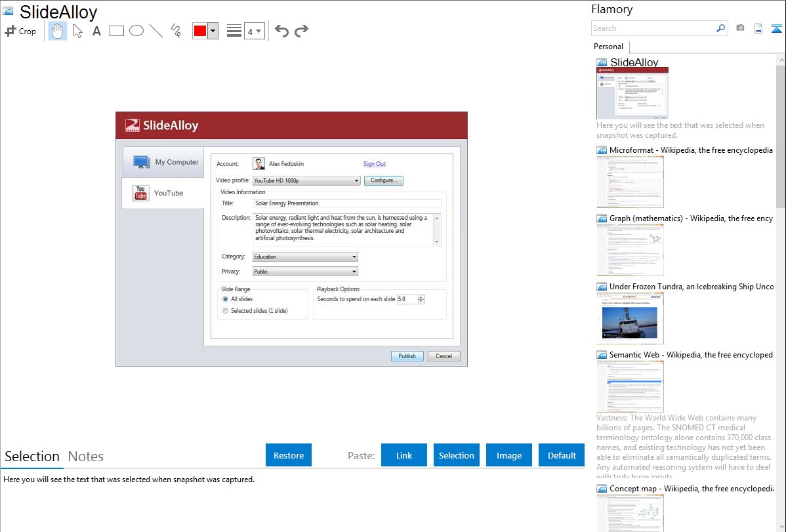The height and width of the screenshot is (532, 786).
Task: Select the text annotation tool
Action: (96, 31)
